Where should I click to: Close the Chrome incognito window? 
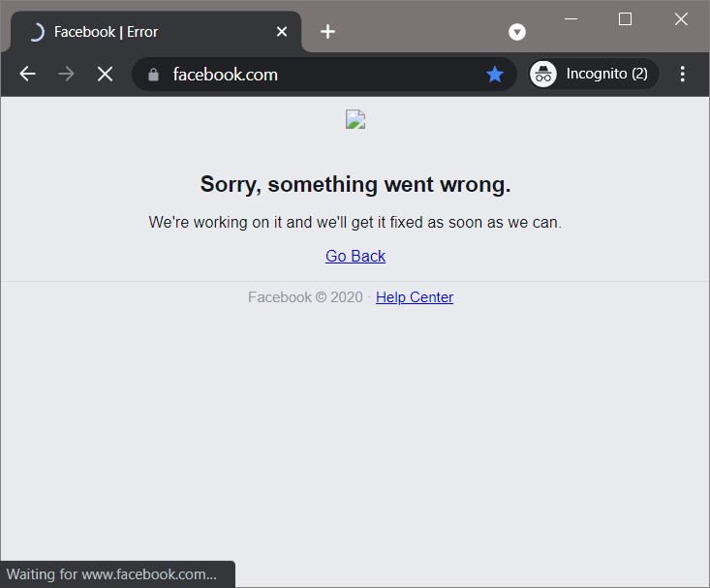click(x=681, y=19)
